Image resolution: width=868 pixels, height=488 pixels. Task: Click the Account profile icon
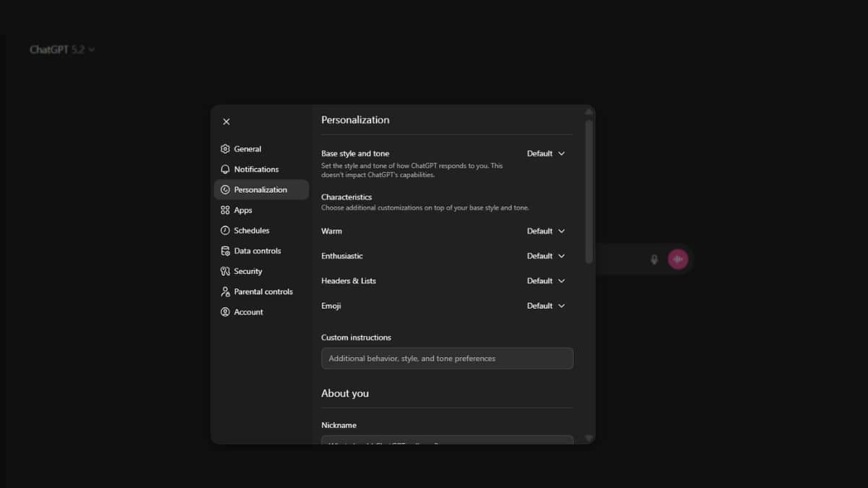click(225, 312)
